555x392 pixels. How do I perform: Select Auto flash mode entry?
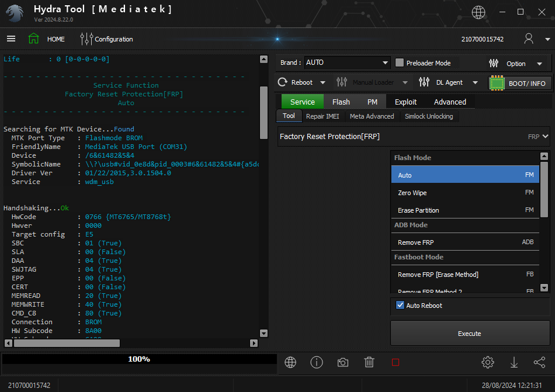coord(465,175)
